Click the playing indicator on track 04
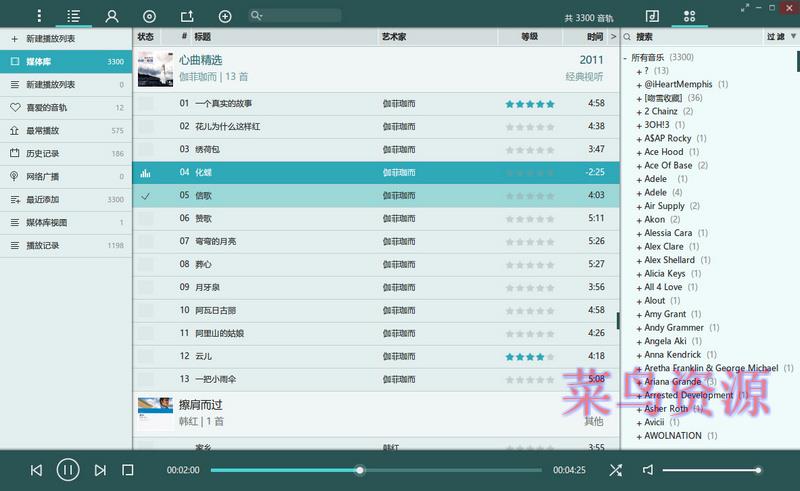 (145, 173)
